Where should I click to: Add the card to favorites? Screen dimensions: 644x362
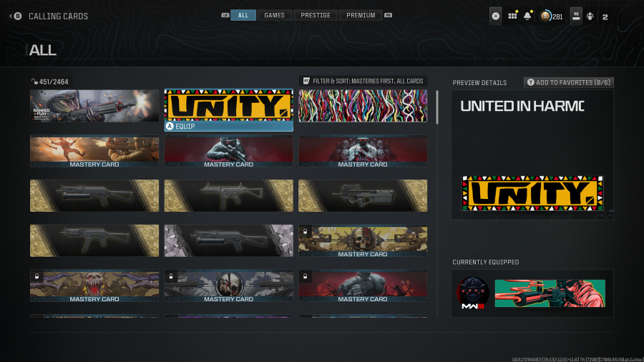(x=569, y=82)
